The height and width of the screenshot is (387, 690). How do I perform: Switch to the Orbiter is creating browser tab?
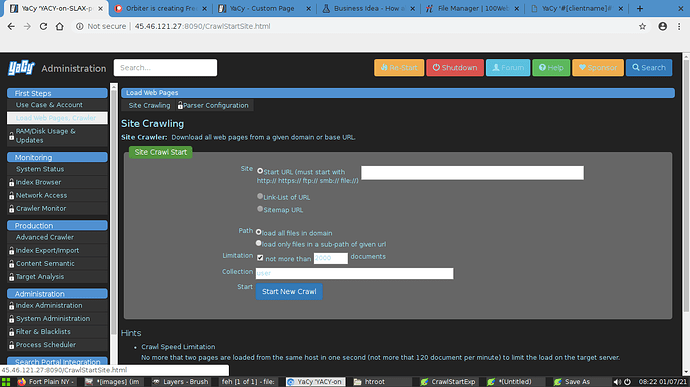[x=160, y=8]
